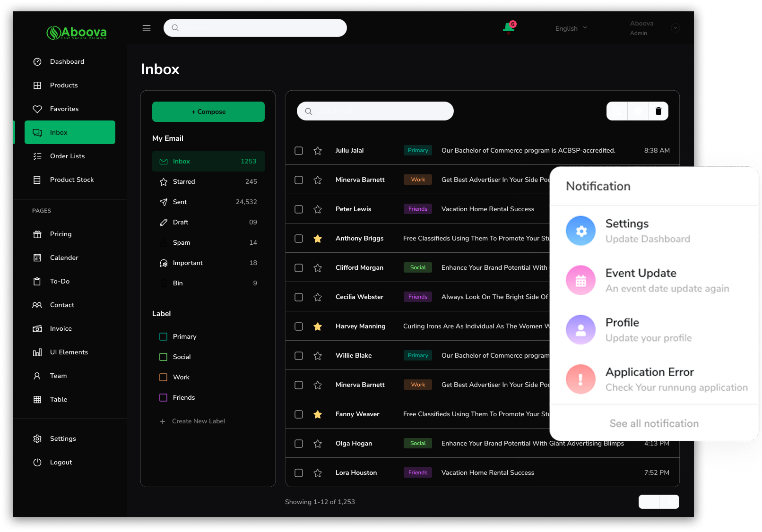Select the Clifford Morgan email checkbox
Screen dimensions: 762x532
tap(299, 267)
